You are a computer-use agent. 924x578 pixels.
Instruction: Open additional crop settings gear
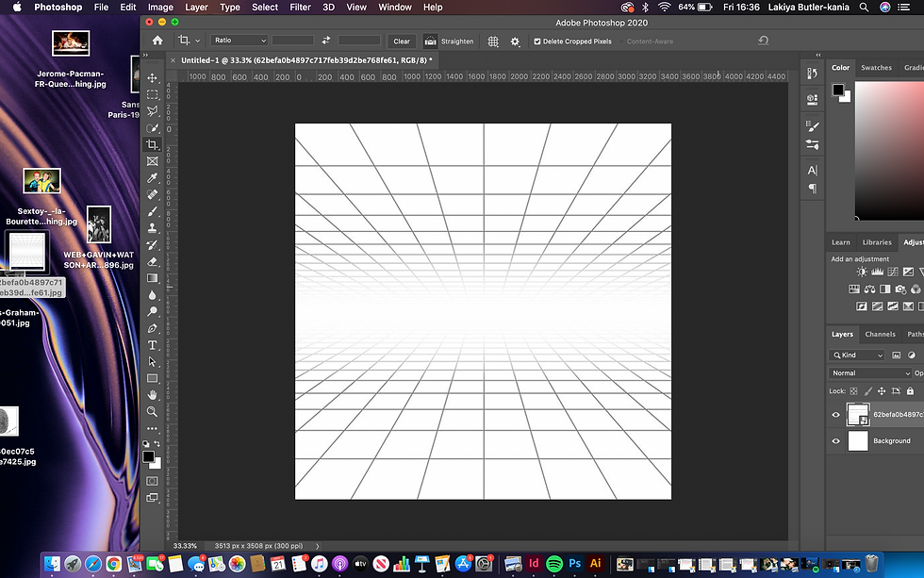click(515, 41)
